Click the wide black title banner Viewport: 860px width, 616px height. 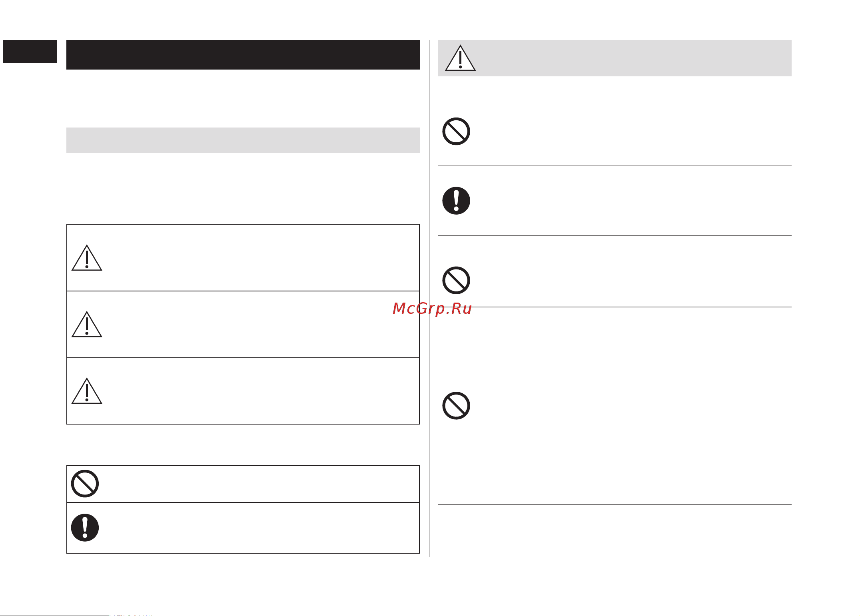click(243, 55)
